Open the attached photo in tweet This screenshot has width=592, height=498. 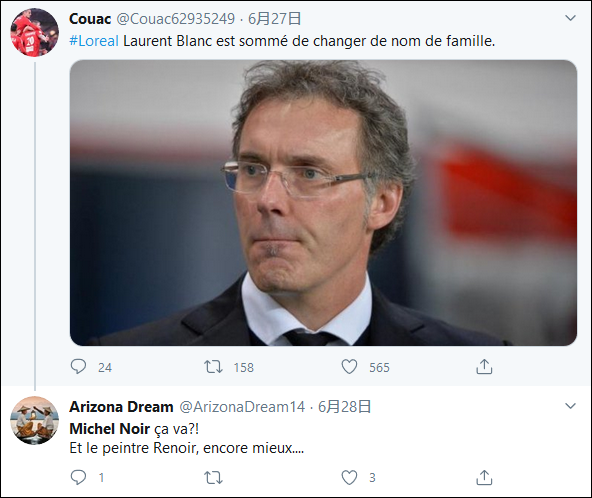pos(323,203)
